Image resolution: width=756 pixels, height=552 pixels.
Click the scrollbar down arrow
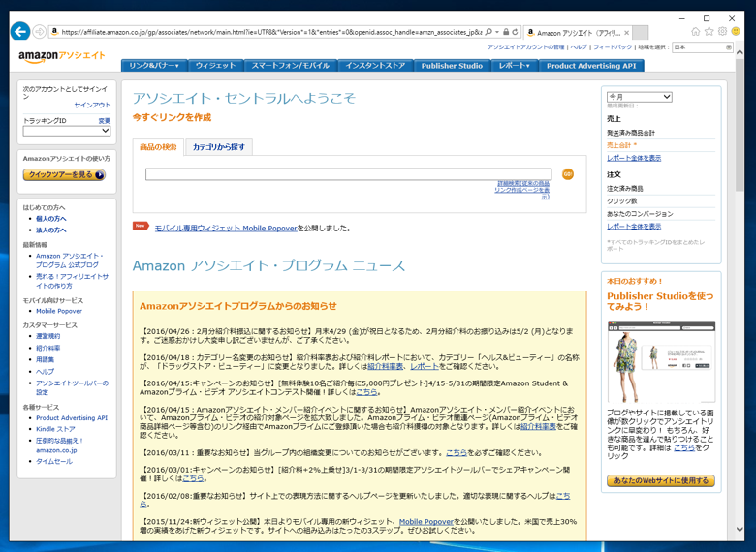pos(740,530)
